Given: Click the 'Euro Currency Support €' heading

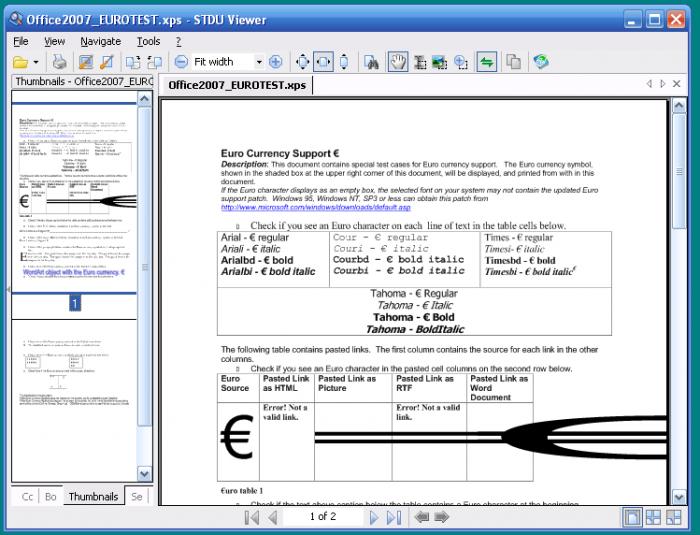Looking at the screenshot, I should click(x=280, y=153).
